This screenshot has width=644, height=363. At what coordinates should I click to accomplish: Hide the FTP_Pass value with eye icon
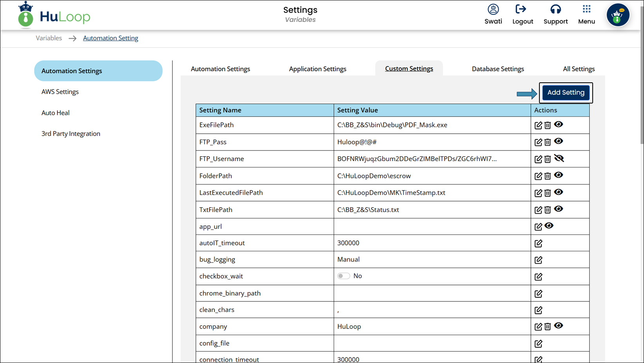[x=559, y=141]
